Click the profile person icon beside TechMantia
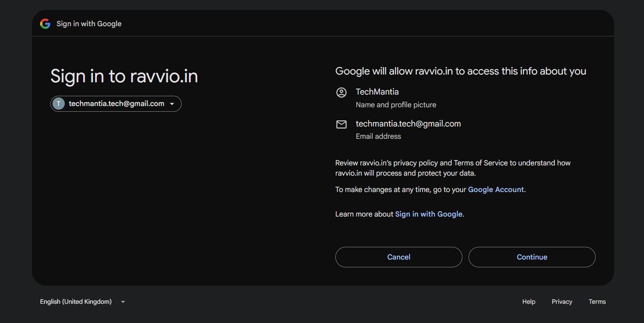This screenshot has height=323, width=644. click(x=341, y=93)
